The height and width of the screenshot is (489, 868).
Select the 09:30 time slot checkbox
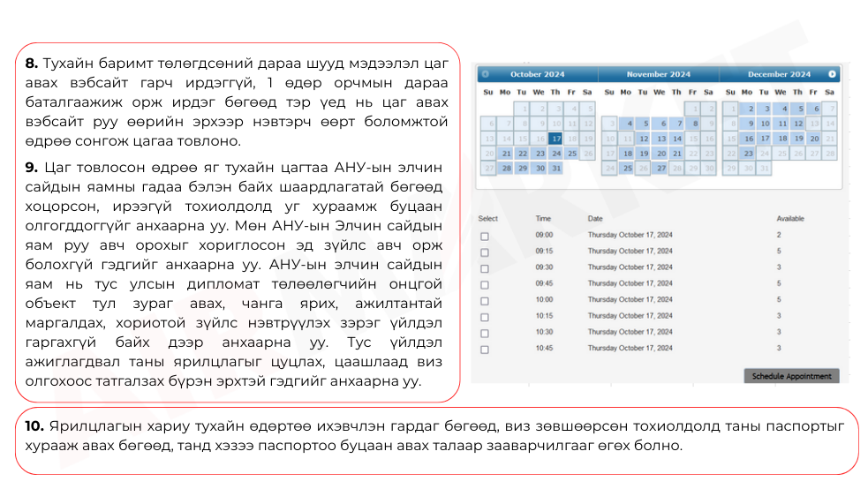(x=485, y=268)
